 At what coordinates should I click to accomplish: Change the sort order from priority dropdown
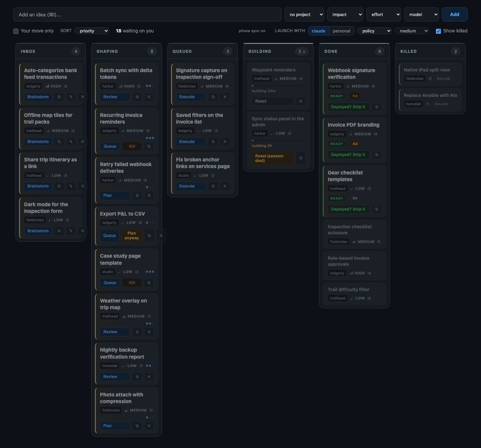pyautogui.click(x=92, y=31)
